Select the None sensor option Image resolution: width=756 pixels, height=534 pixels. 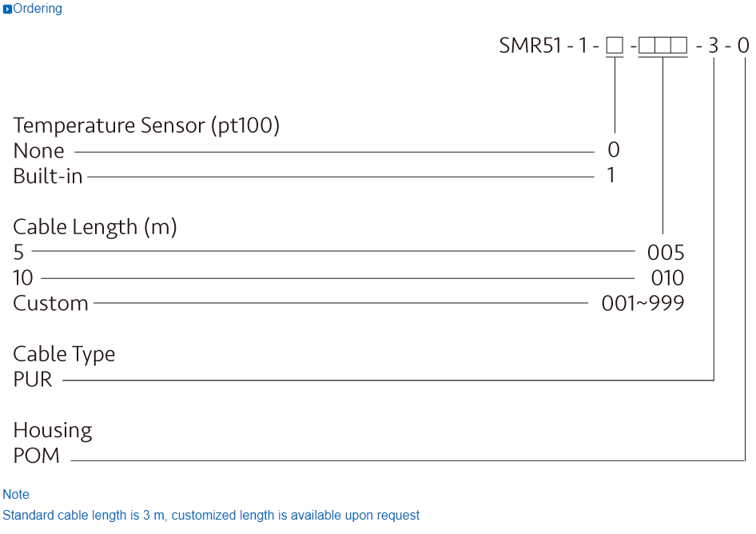coord(38,151)
